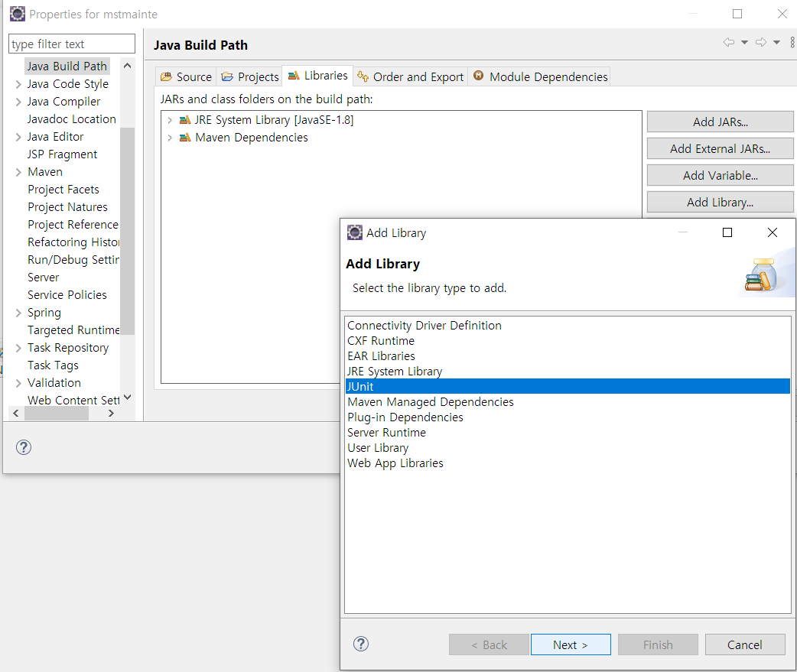Select User Library in the list
This screenshot has height=672, width=797.
tap(568, 448)
